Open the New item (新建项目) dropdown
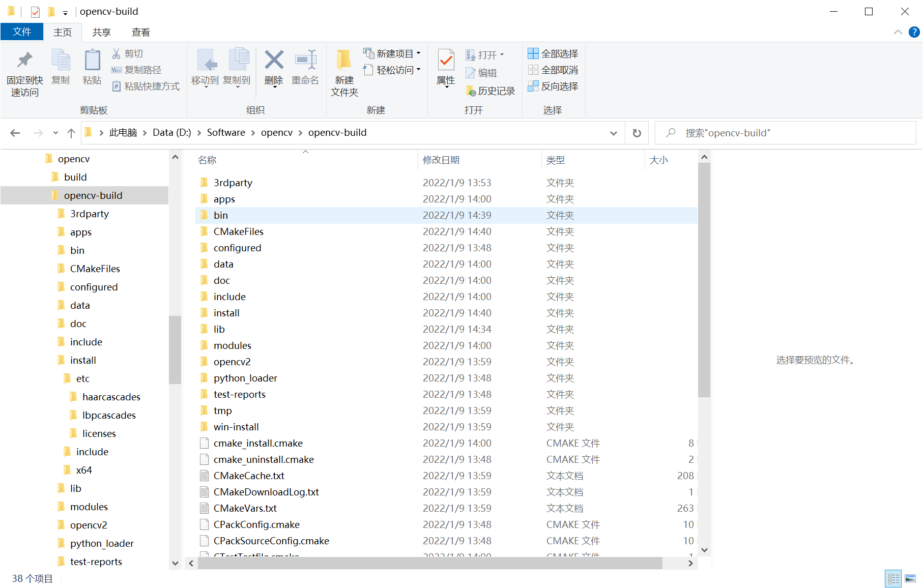The width and height of the screenshot is (923, 588). (x=392, y=53)
